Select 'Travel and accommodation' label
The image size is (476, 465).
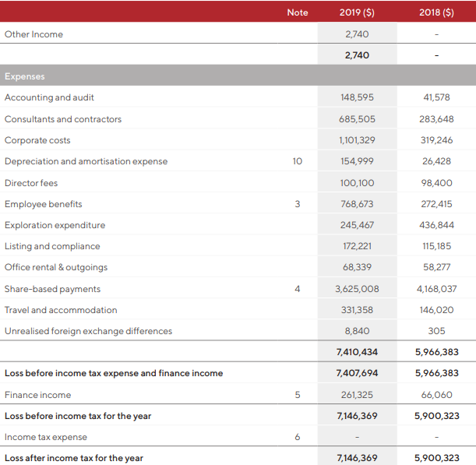pos(61,310)
